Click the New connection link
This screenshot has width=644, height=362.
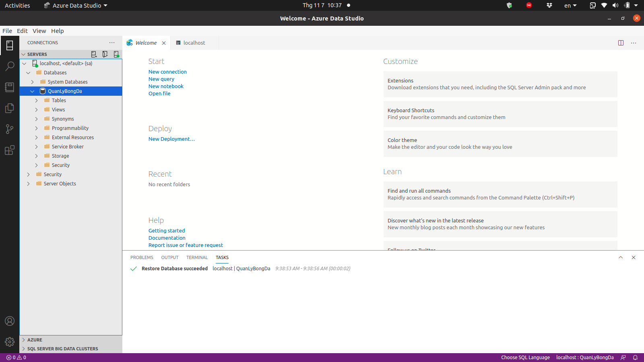(167, 72)
